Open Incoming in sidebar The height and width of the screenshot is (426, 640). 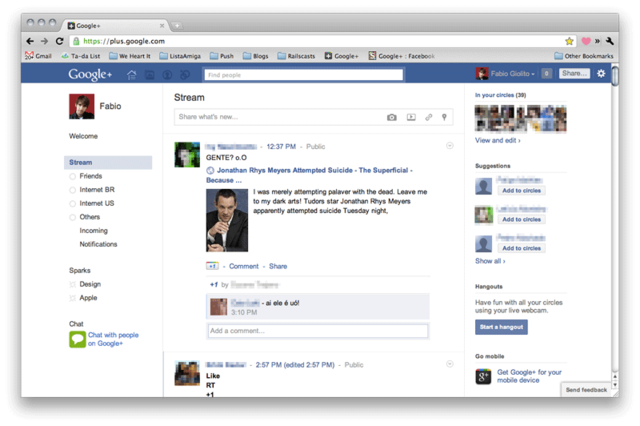coord(93,231)
